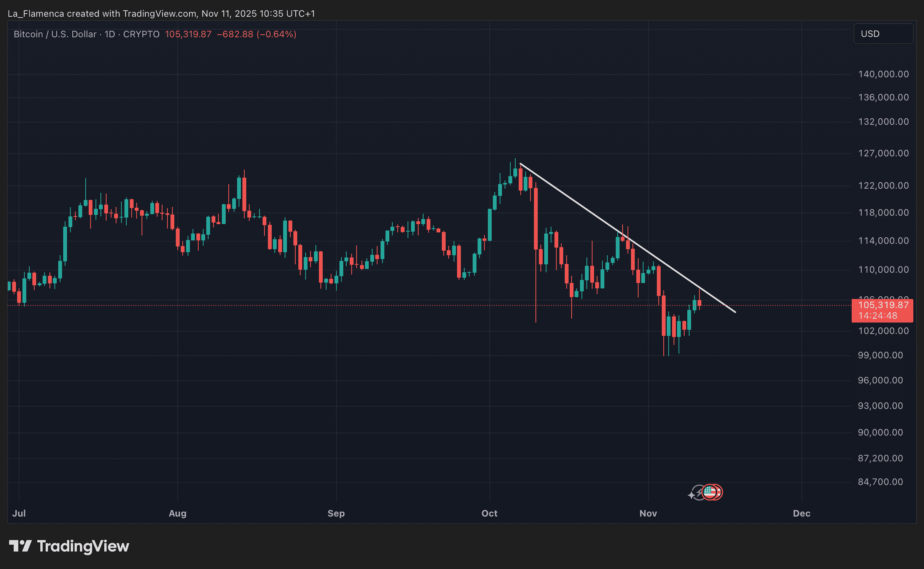924x569 pixels.
Task: Click the Jul label on the time axis
Action: (x=19, y=513)
